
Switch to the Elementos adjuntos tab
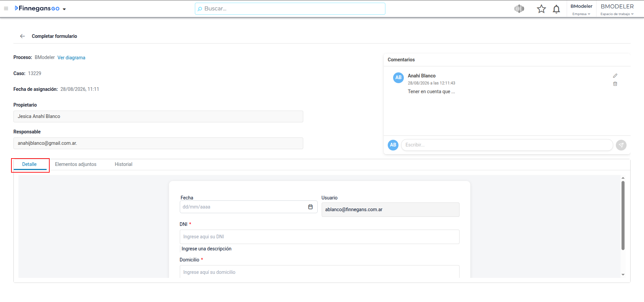[76, 164]
